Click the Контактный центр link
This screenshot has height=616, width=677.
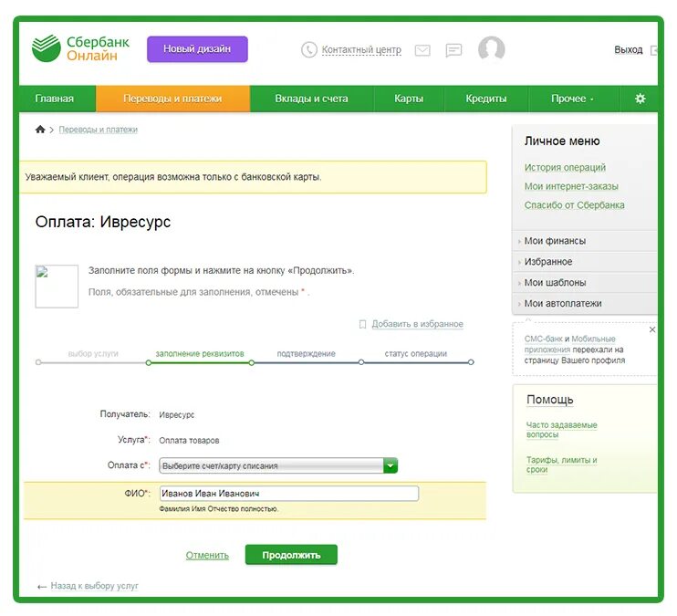pyautogui.click(x=361, y=50)
